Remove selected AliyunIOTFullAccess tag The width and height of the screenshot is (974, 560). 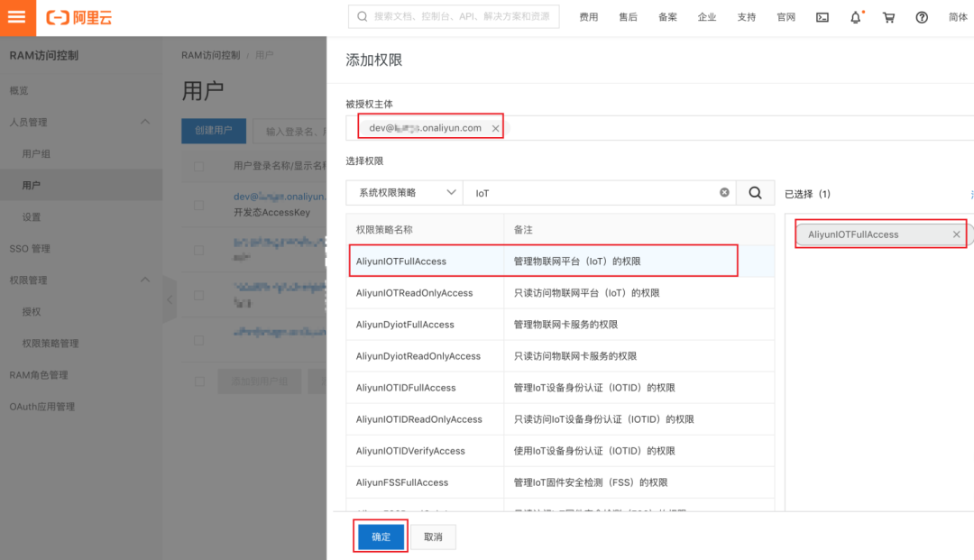[957, 234]
